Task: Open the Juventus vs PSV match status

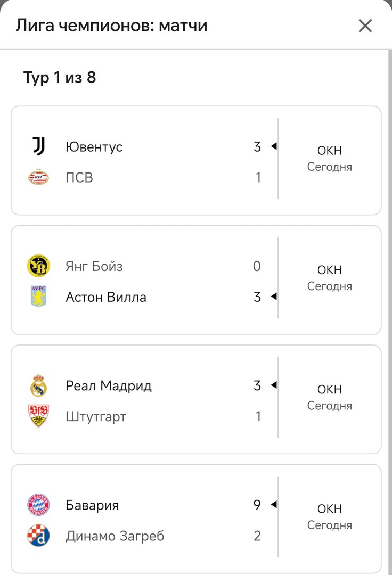Action: click(329, 159)
